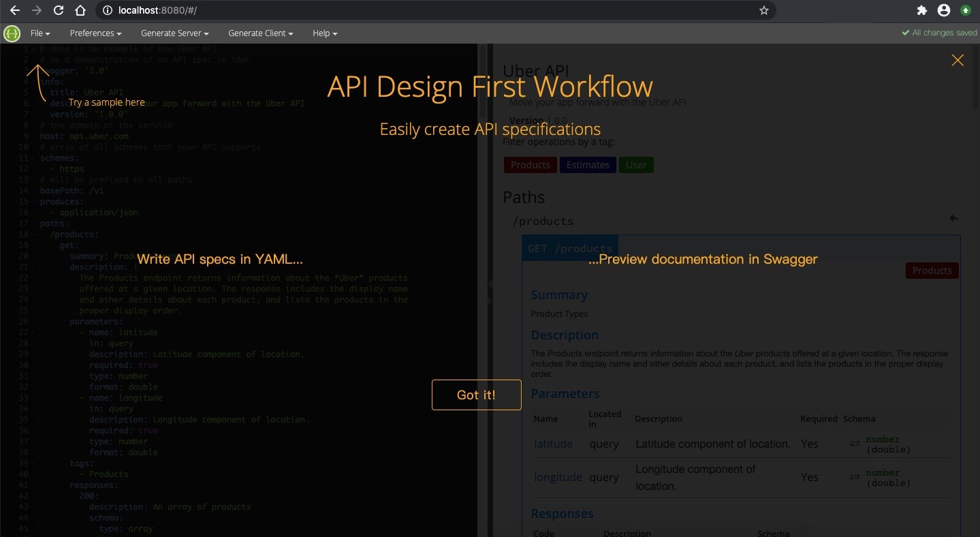Close the intro overlay with the X icon
This screenshot has width=980, height=537.
[958, 61]
